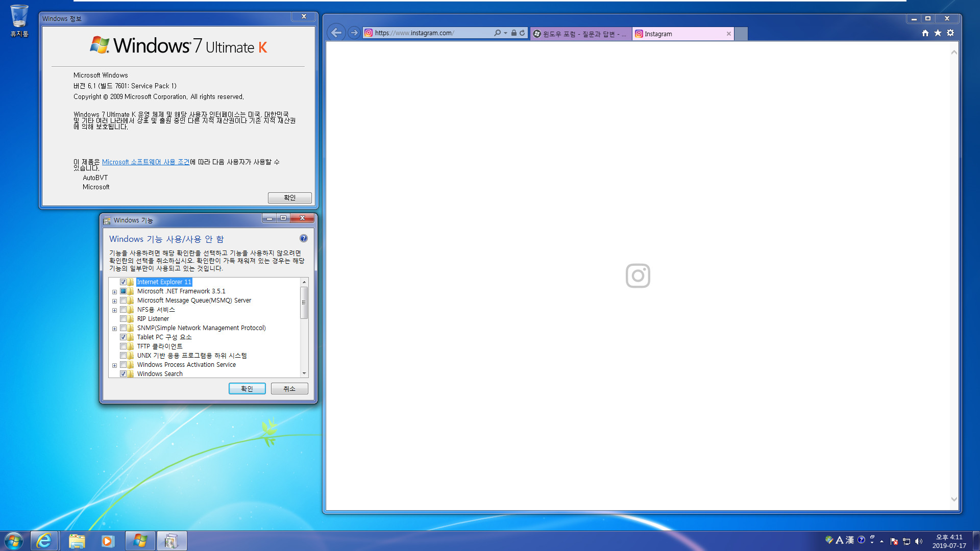Click the address bar search magnifier icon

[x=497, y=33]
